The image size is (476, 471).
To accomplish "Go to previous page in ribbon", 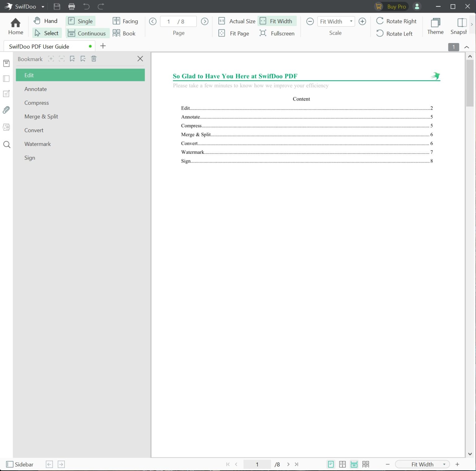I will coord(152,21).
